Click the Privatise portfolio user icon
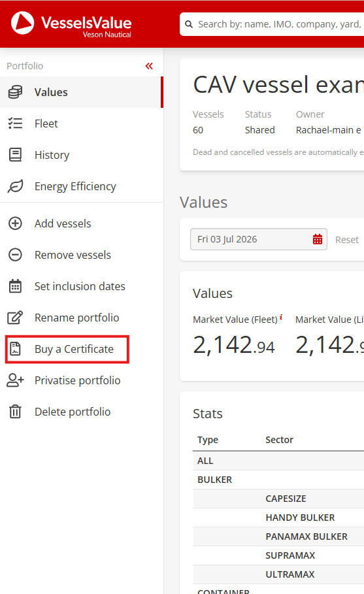Image resolution: width=364 pixels, height=594 pixels. coord(15,380)
